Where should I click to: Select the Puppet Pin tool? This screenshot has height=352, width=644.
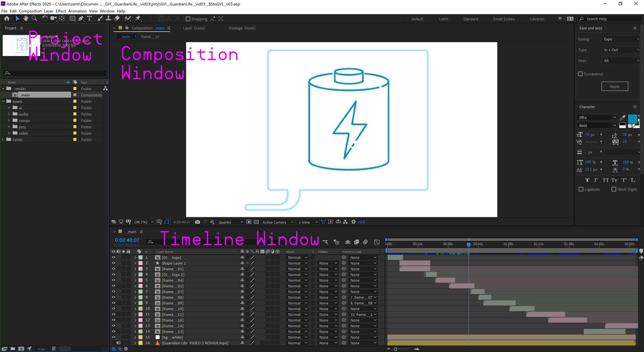point(138,18)
